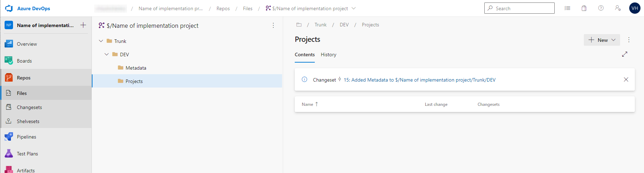Screen dimensions: 644x173
Task: Click the fullscreen expand arrows icon
Action: 625,54
